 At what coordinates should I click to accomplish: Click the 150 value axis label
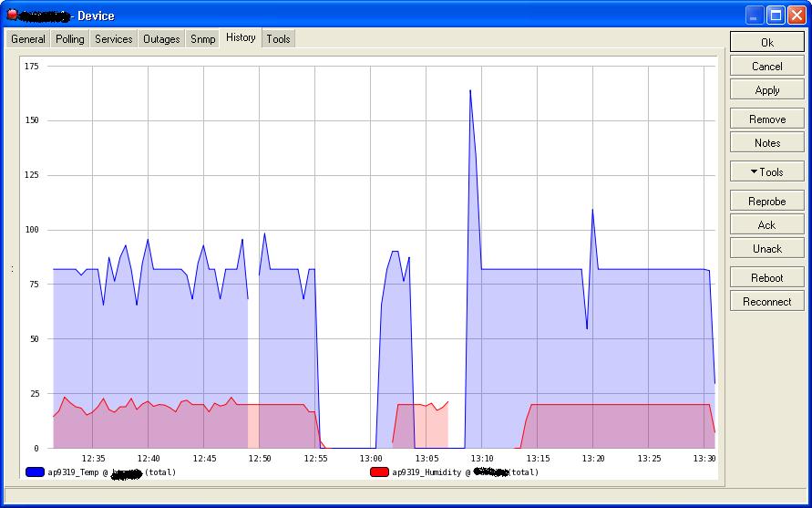[x=31, y=120]
